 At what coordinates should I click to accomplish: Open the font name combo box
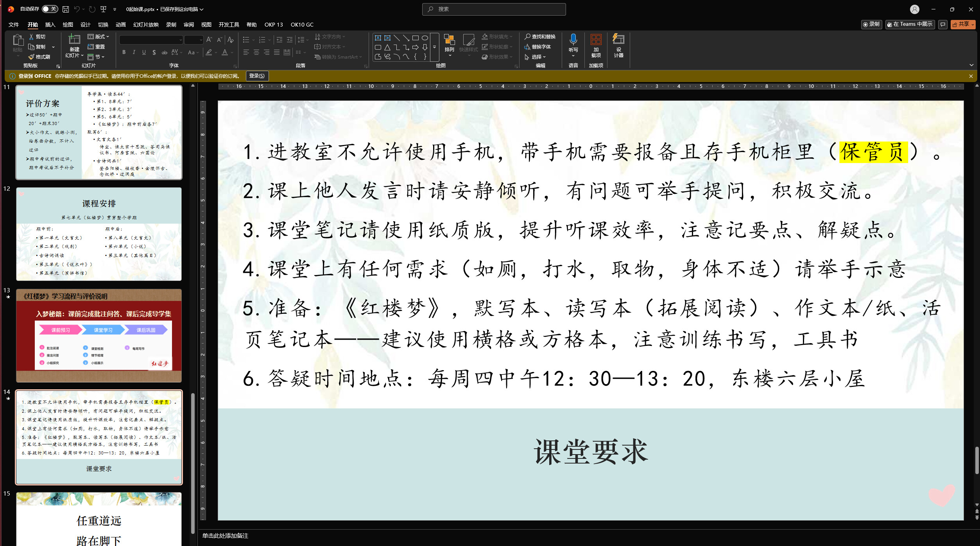(x=151, y=40)
